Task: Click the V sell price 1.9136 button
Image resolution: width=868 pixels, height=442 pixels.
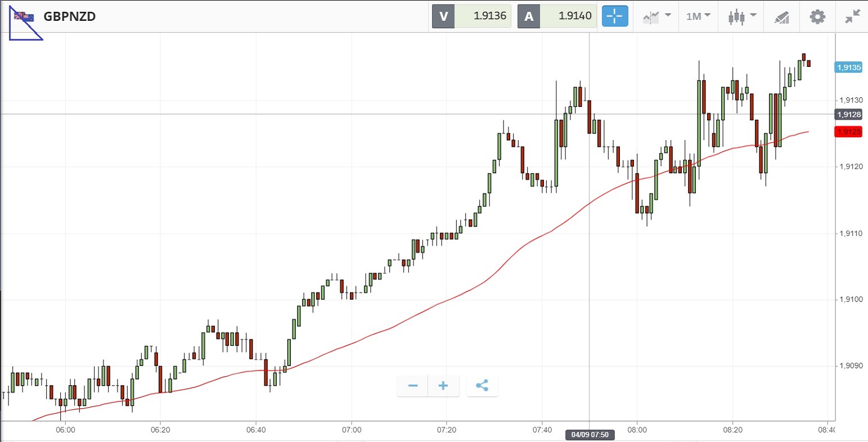Action: click(x=472, y=16)
